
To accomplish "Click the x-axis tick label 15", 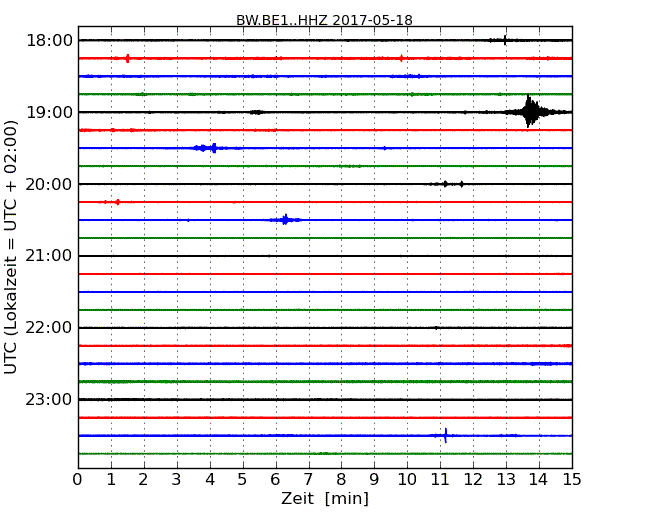I will coord(572,479).
